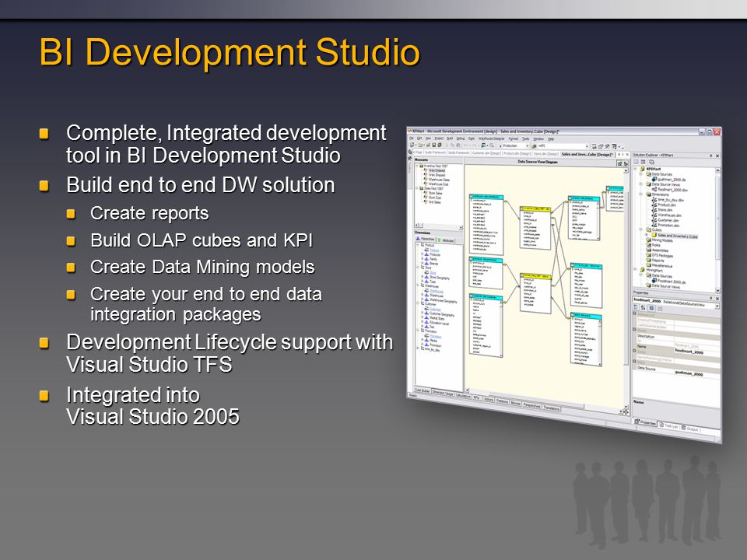The height and width of the screenshot is (560, 747).
Task: Open the Debug menu
Action: (461, 138)
